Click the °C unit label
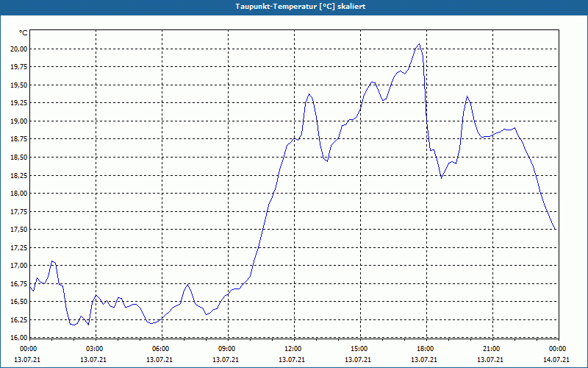This screenshot has width=588, height=368. pyautogui.click(x=23, y=33)
